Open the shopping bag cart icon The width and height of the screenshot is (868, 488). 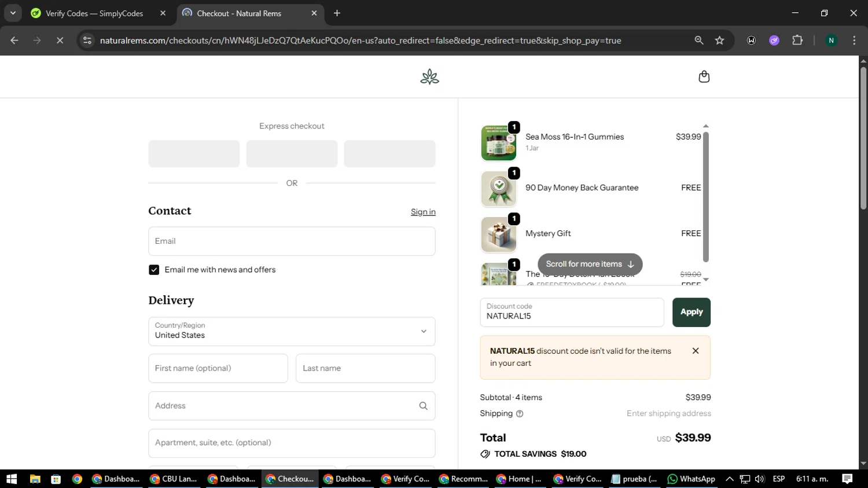704,76
